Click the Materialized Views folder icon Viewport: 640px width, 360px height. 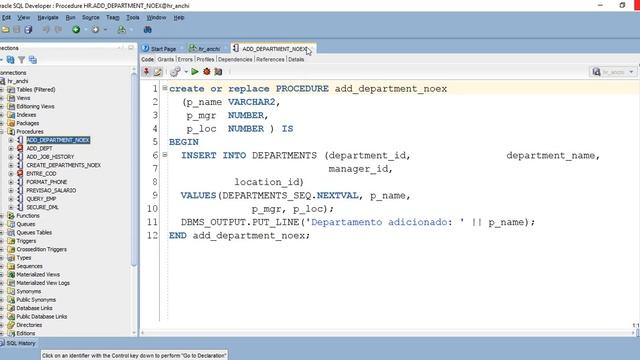11,275
